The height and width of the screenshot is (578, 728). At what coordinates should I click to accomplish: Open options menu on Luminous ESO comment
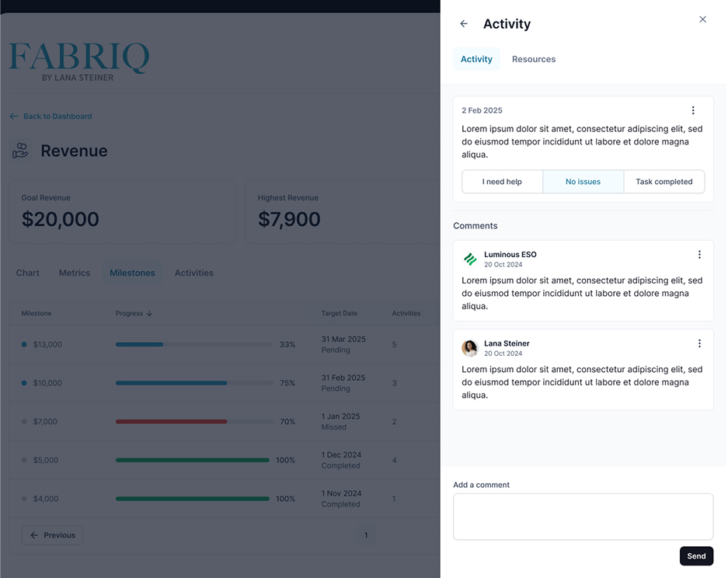699,254
